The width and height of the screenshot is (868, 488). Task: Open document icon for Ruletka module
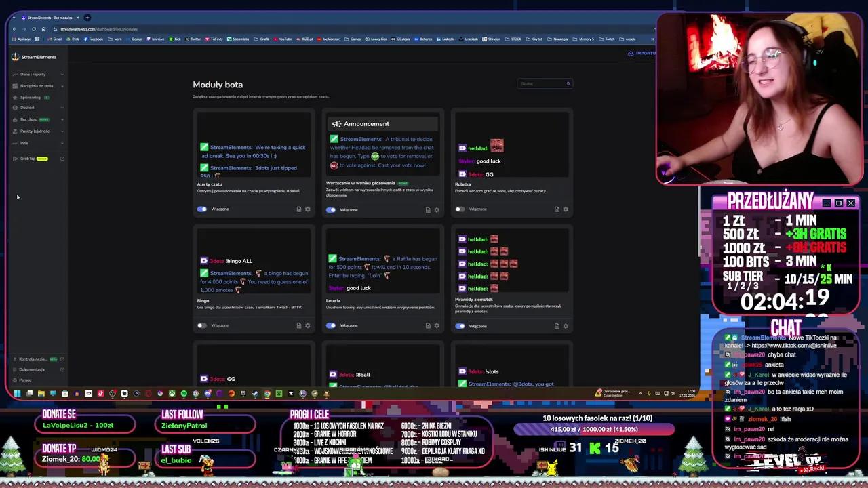click(x=557, y=209)
